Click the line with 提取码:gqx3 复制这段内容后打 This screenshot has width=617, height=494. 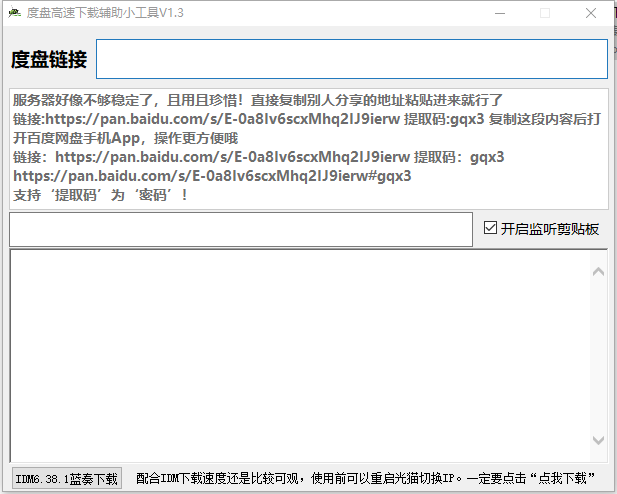coord(307,119)
